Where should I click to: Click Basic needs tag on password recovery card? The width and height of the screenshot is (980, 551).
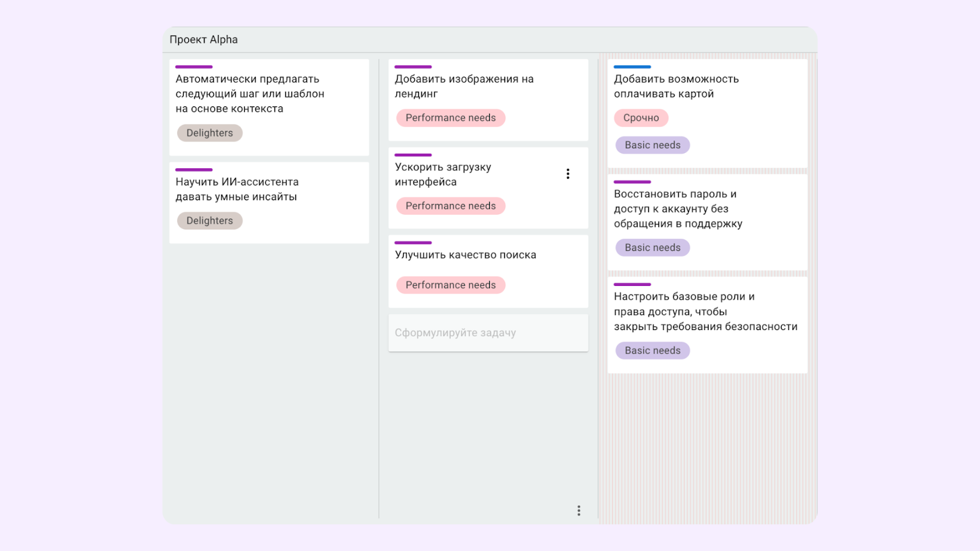click(652, 248)
